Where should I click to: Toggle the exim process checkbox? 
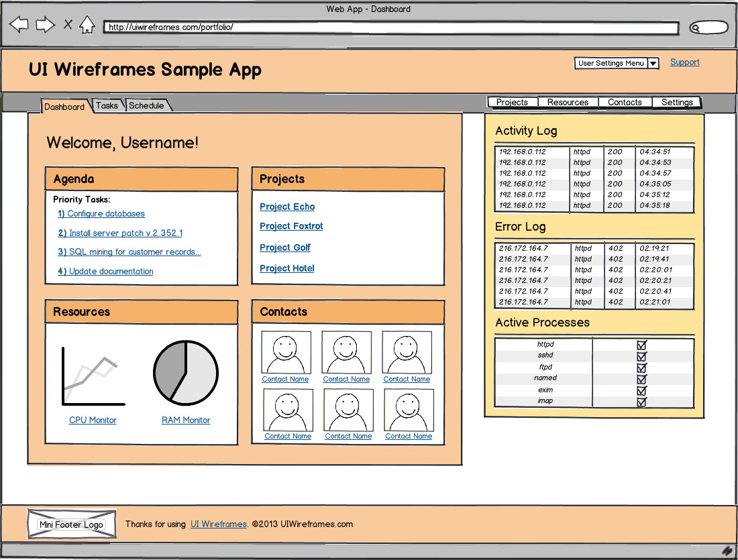tap(643, 391)
